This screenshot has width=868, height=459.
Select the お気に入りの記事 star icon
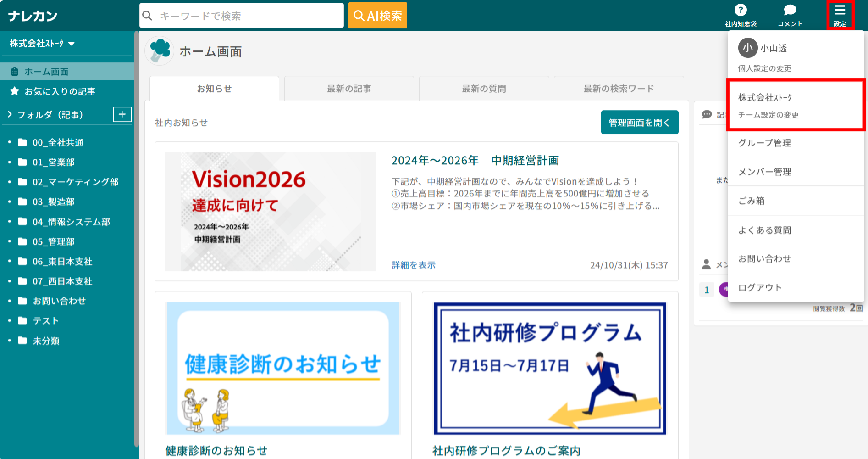14,91
